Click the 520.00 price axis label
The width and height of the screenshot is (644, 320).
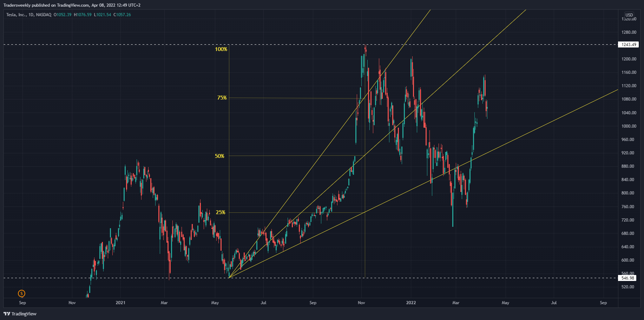[628, 287]
